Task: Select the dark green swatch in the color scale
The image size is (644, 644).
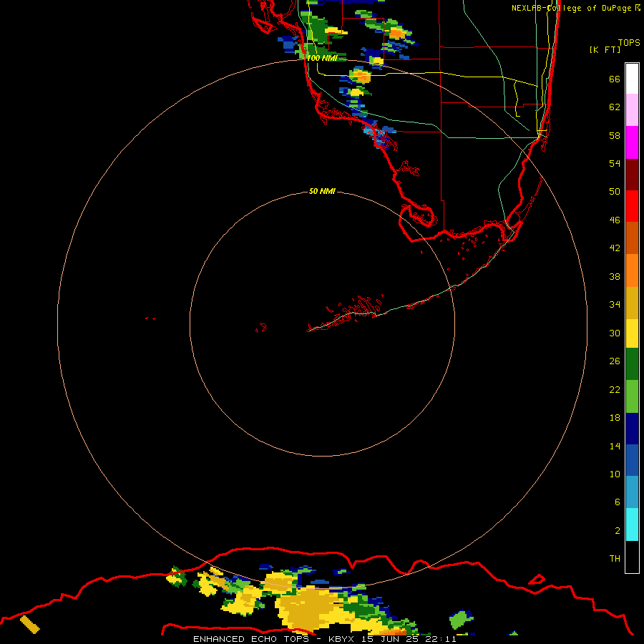Action: 632,364
